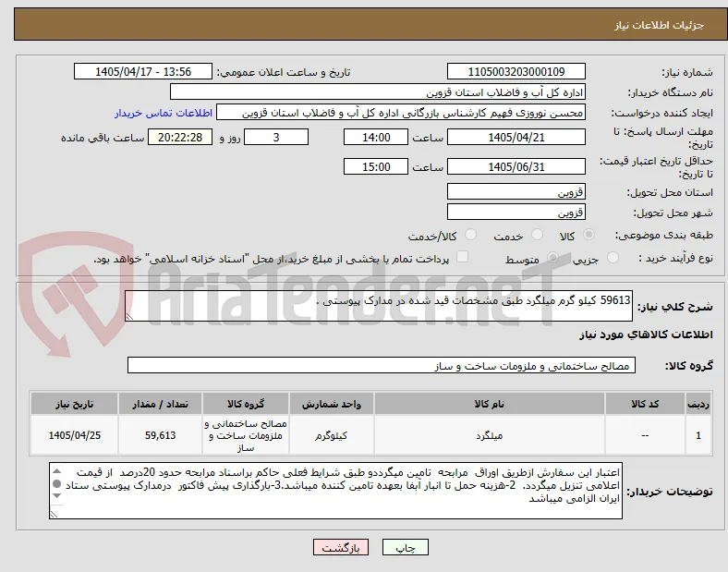This screenshot has width=728, height=572.
Task: Click the buyer notes text area
Action: 335,491
